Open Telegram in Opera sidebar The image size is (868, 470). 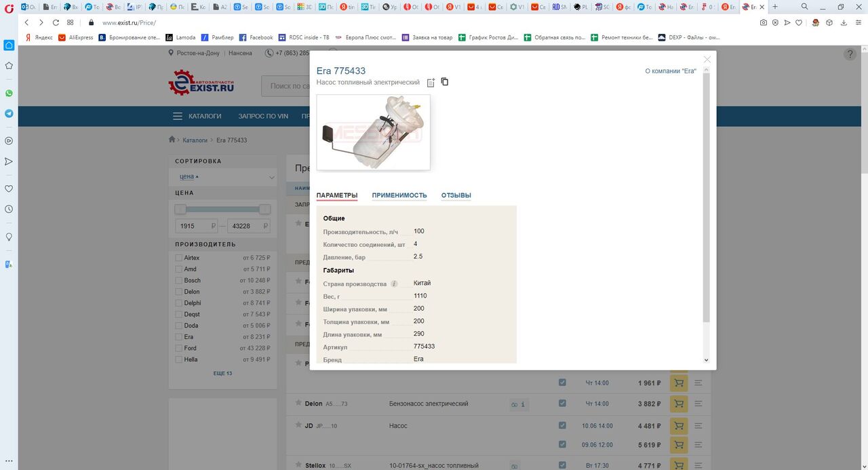pyautogui.click(x=9, y=114)
